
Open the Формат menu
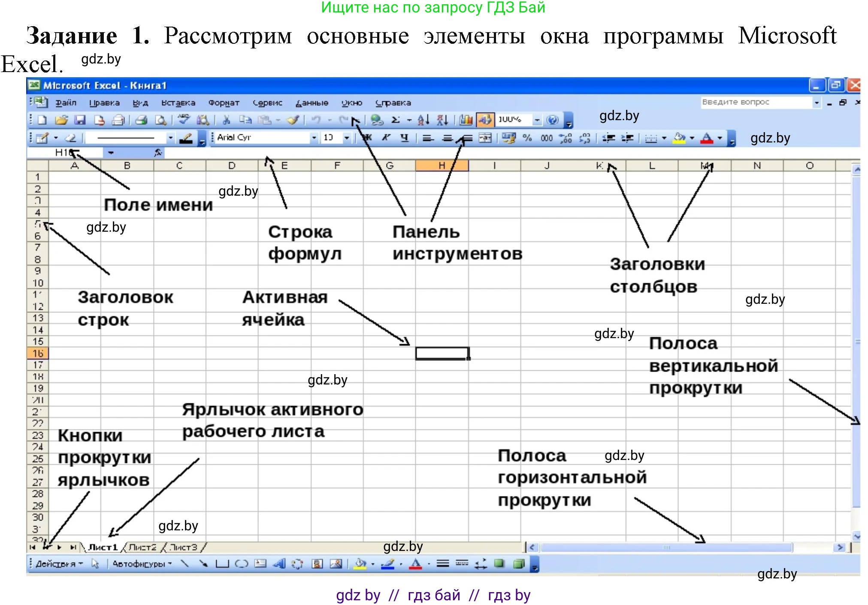pos(223,103)
